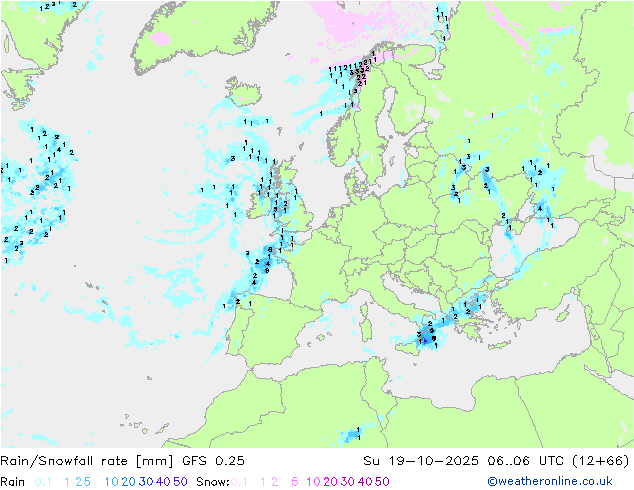Pick the Rain 0.1 legend color value
This screenshot has height=490, width=634.
coord(43,482)
